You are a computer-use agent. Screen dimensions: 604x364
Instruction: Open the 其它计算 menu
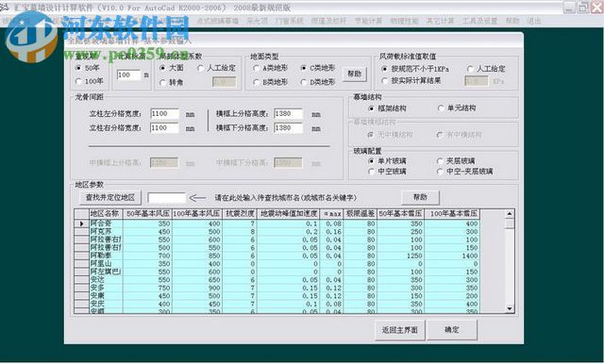tap(440, 21)
